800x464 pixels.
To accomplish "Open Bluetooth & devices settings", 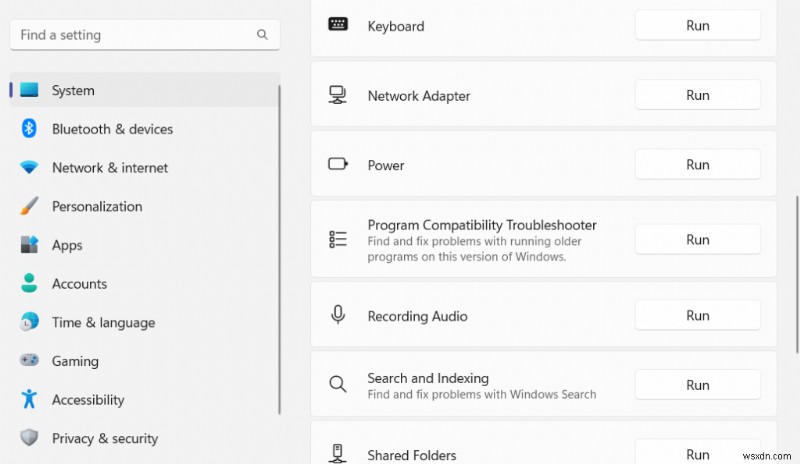I will [x=145, y=129].
